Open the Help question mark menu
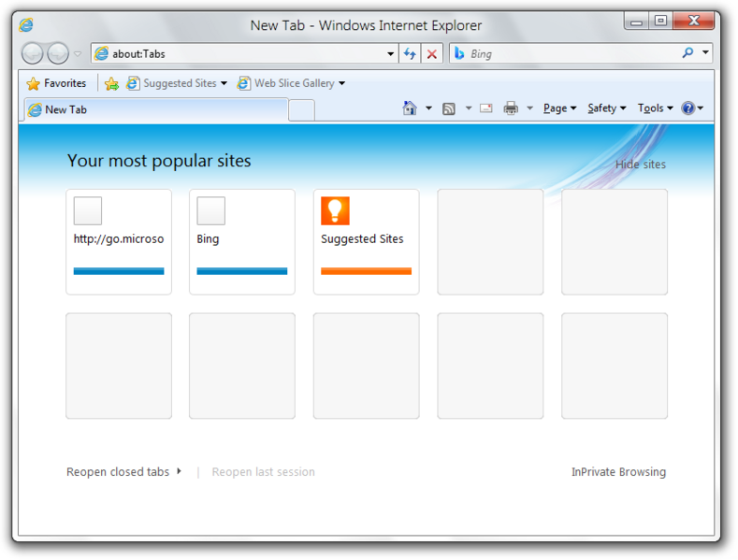Viewport: 738px width, 560px height. pyautogui.click(x=692, y=108)
